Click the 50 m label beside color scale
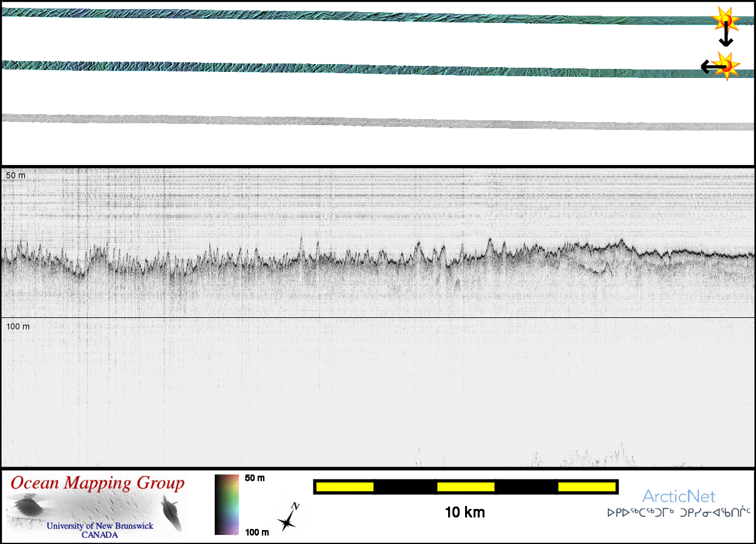Image resolution: width=756 pixels, height=544 pixels. click(x=255, y=478)
